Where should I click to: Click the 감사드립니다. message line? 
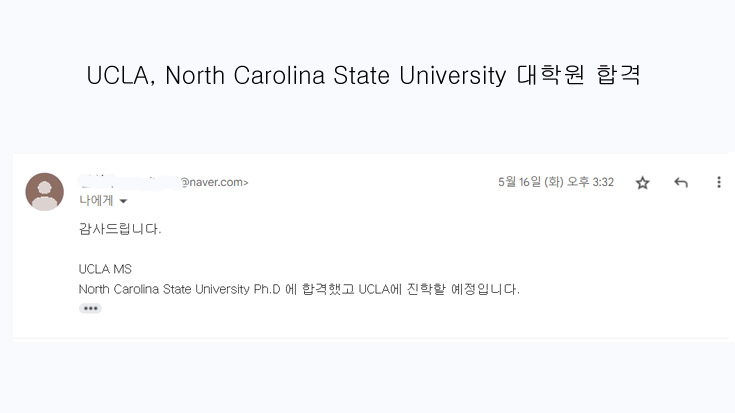point(120,229)
